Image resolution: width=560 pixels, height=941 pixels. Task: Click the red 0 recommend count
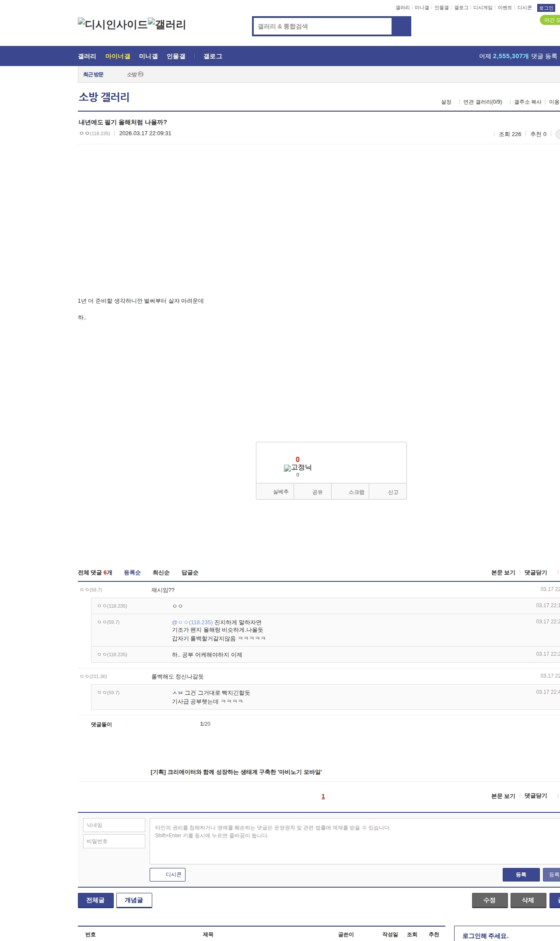click(297, 459)
